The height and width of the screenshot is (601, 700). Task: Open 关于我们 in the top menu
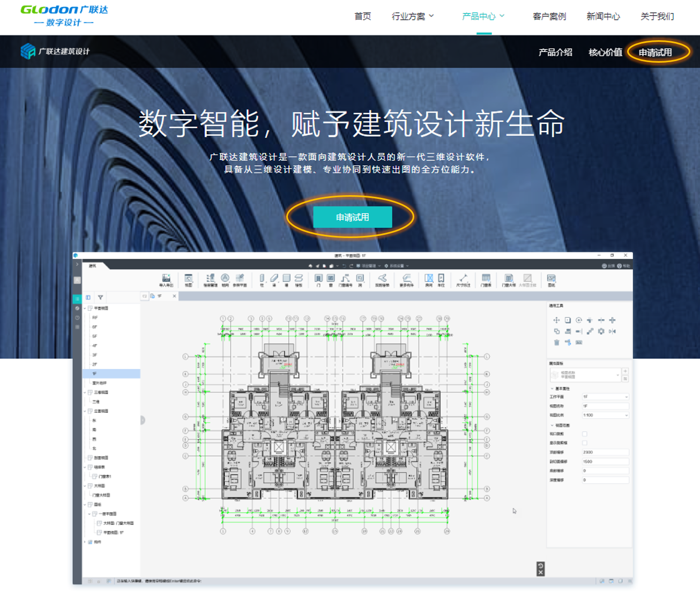[x=657, y=16]
